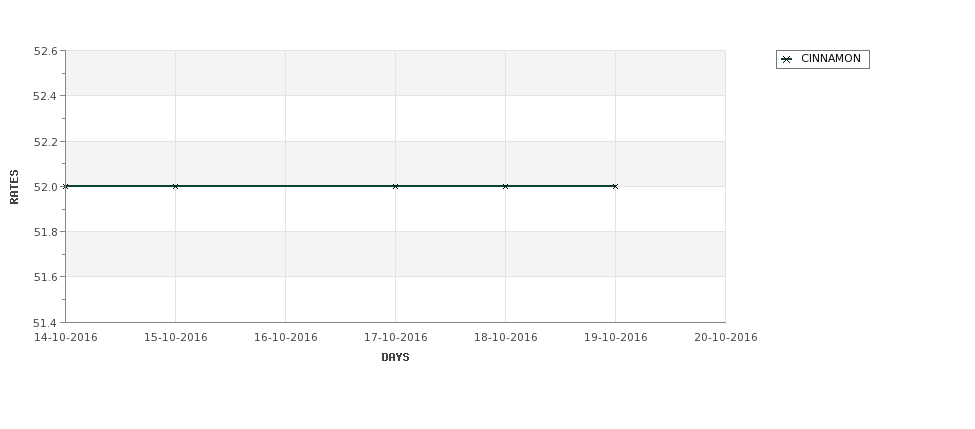975x429 pixels.
Task: Click the CINNAMON legend entry
Action: pyautogui.click(x=822, y=59)
